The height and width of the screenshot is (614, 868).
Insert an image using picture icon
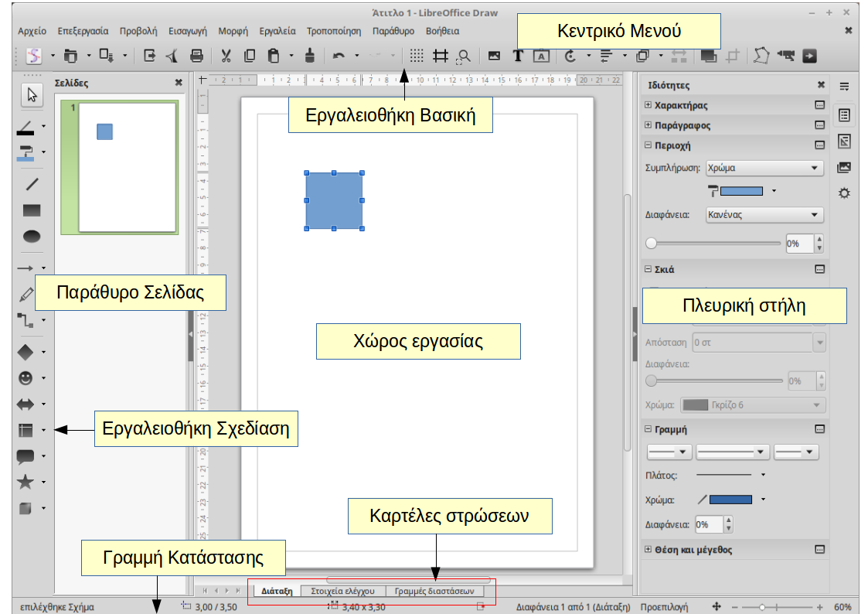pos(494,56)
